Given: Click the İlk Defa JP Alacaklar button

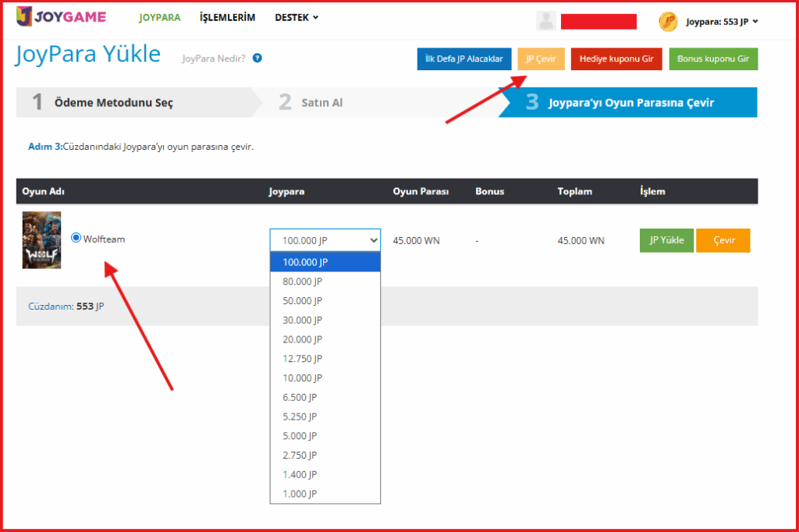Looking at the screenshot, I should coord(464,59).
